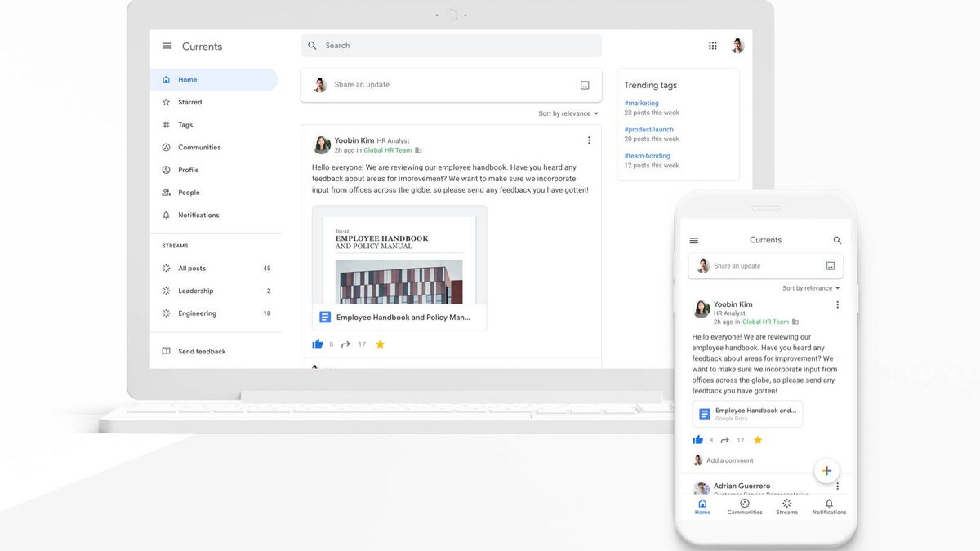Click the Google Docs icon on laptop attachment

click(325, 318)
